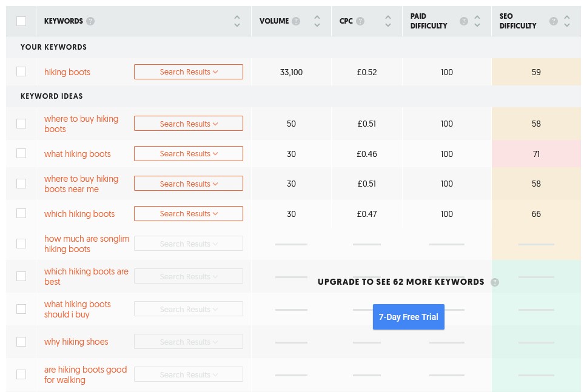Image resolution: width=587 pixels, height=392 pixels.
Task: Open Search Results for 'where to buy hiking boots'
Action: point(189,124)
